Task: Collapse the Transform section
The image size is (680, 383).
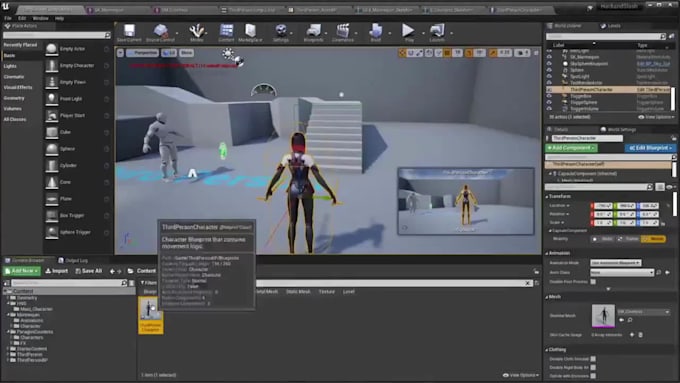Action: click(x=547, y=196)
